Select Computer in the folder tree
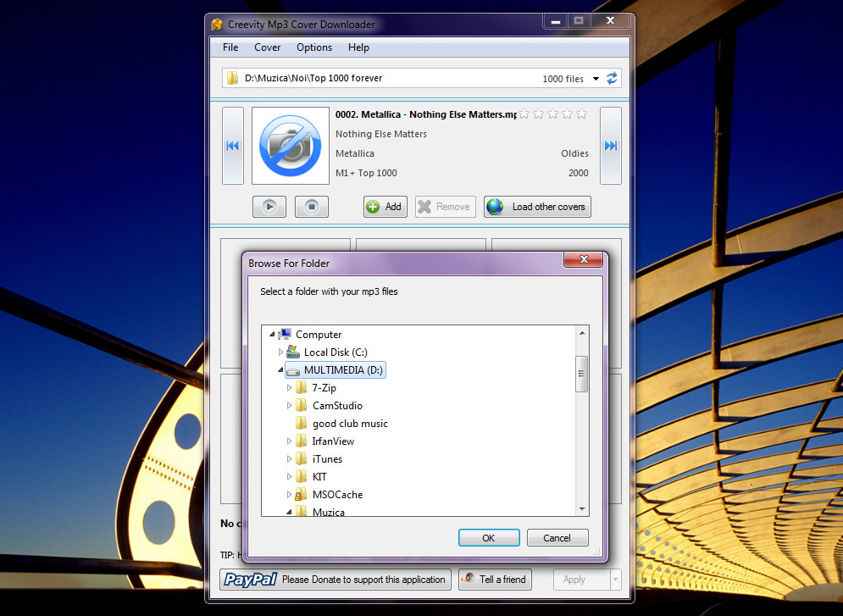Viewport: 843px width, 616px height. 319,335
